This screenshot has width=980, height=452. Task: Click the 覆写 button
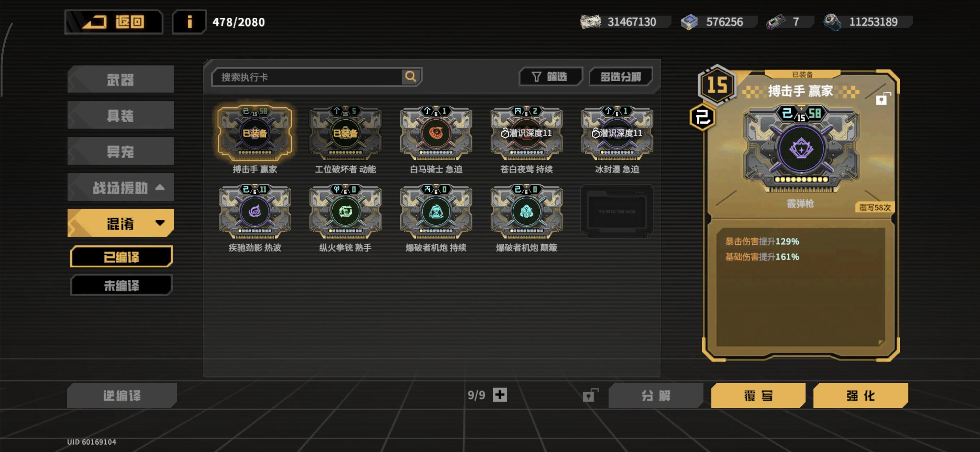tap(758, 395)
